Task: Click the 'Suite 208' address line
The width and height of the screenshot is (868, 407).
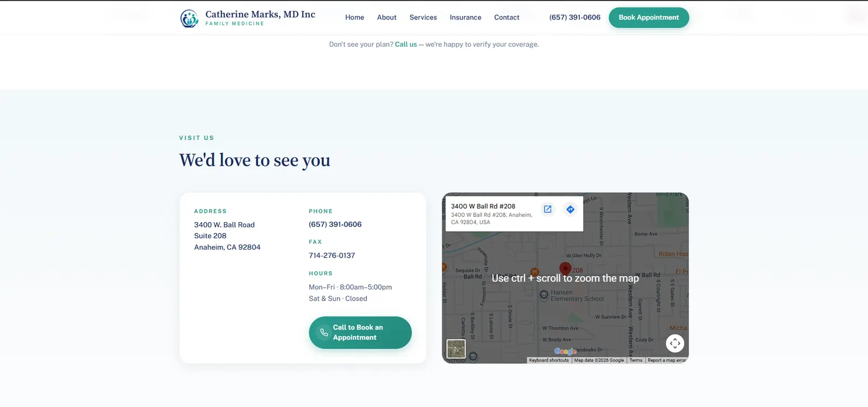Action: point(210,236)
